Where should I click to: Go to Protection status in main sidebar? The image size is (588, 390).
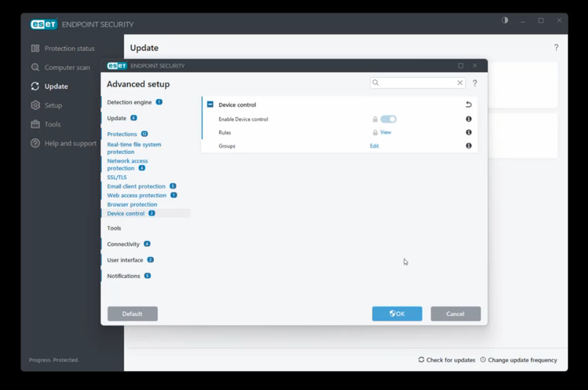[70, 48]
